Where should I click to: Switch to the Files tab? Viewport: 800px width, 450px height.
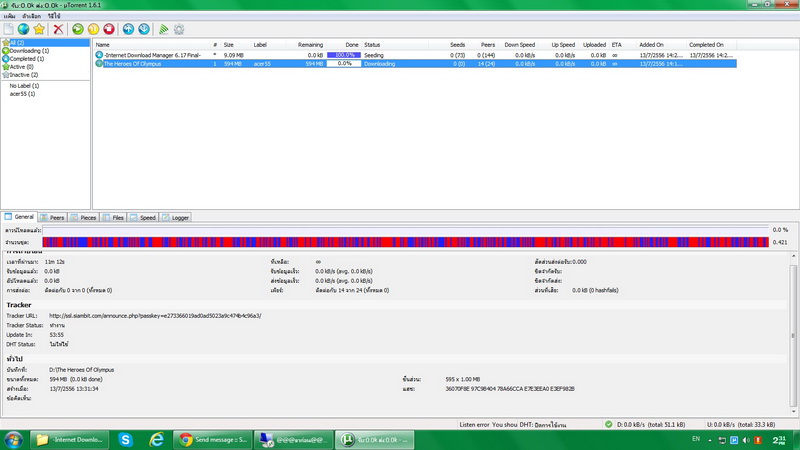tap(113, 217)
